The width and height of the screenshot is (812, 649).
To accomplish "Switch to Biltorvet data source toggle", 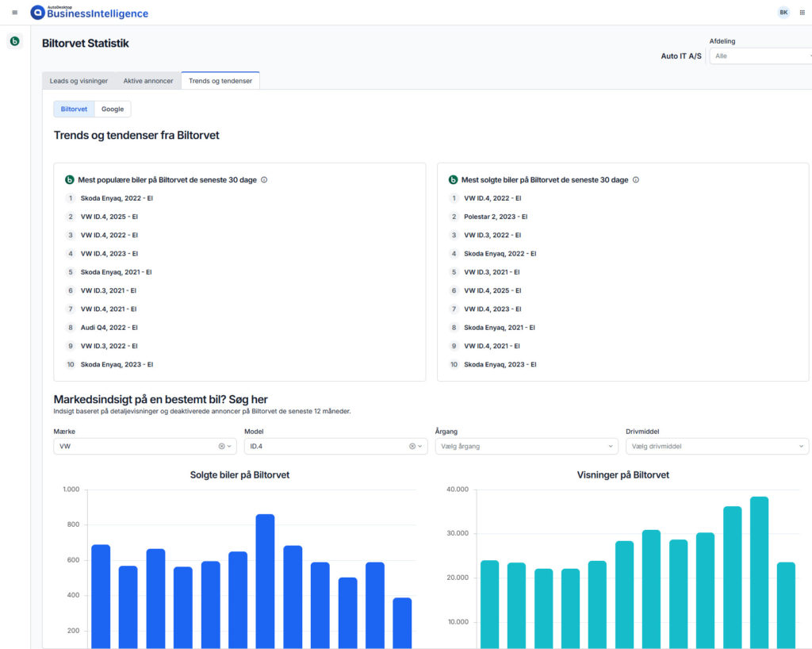I will click(74, 109).
